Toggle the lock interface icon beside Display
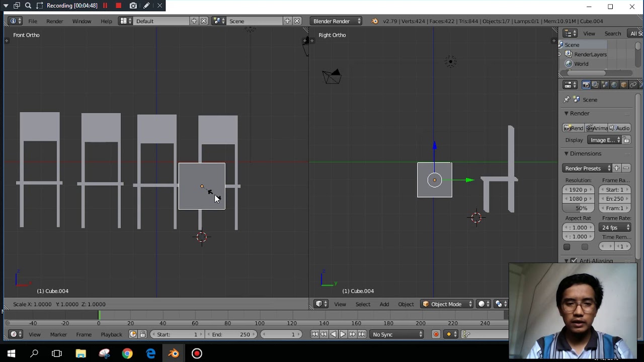The height and width of the screenshot is (362, 644). click(x=626, y=140)
